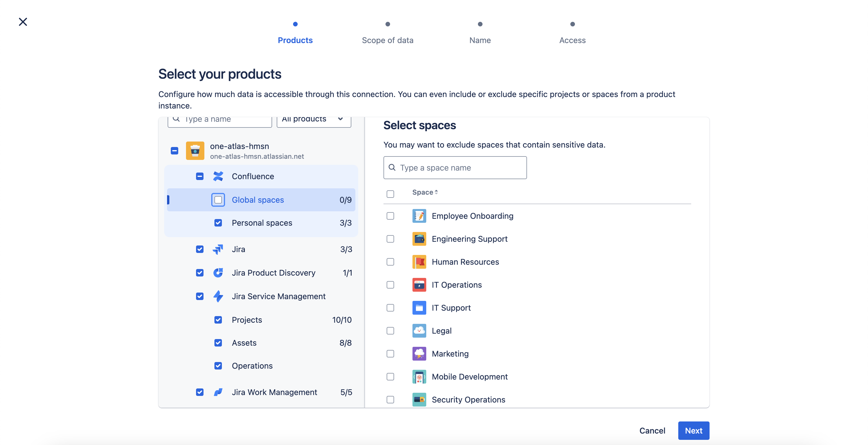Uncheck the Operations checkbox

218,366
